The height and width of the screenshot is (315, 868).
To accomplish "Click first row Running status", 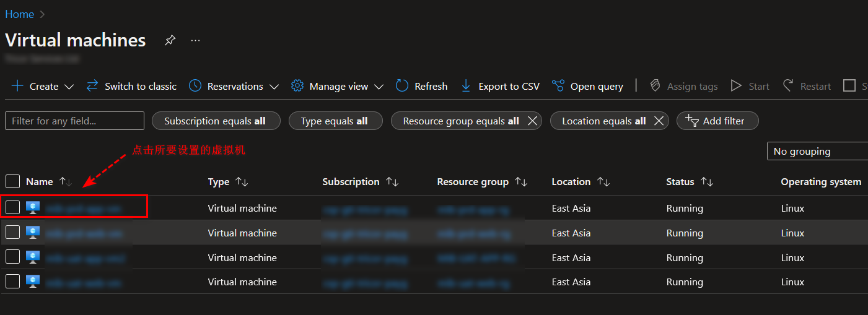I will (685, 209).
